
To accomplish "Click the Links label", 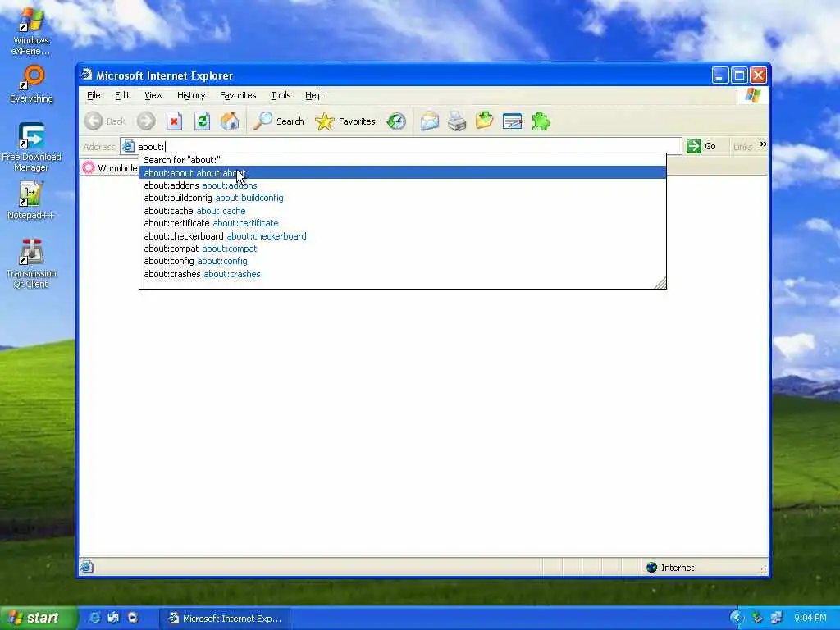I will click(x=742, y=147).
